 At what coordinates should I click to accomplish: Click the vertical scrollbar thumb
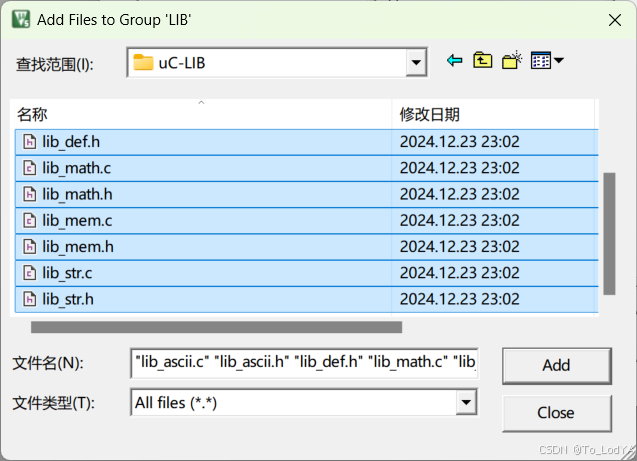pos(609,234)
